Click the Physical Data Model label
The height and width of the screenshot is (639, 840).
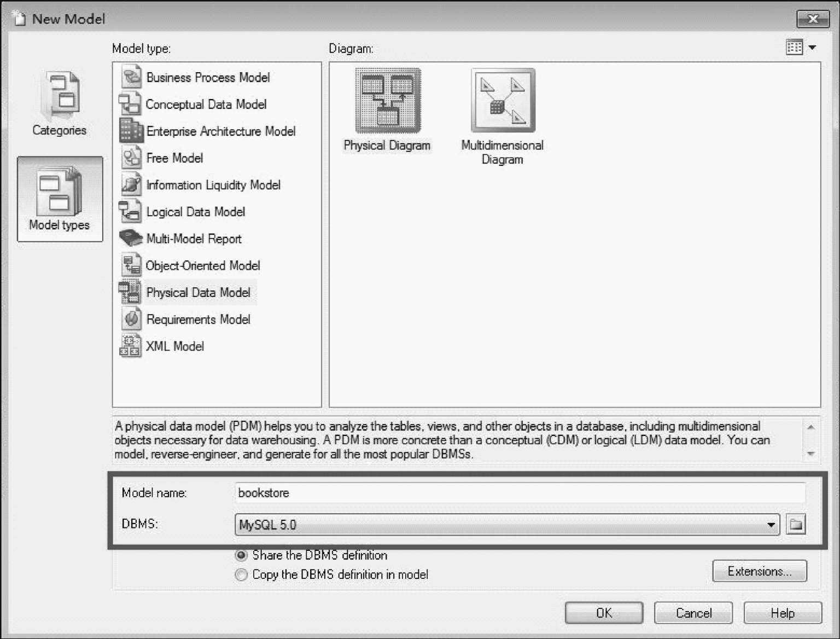pos(199,293)
